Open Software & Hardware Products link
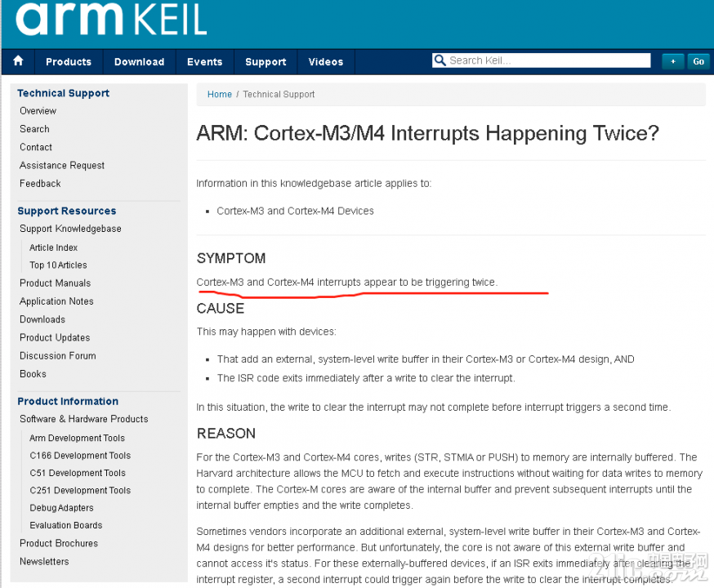The height and width of the screenshot is (588, 714). tap(84, 419)
